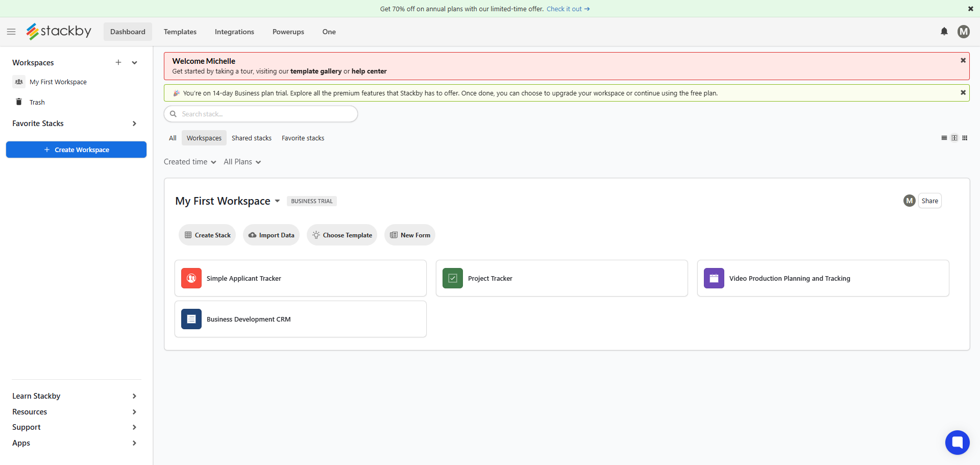Click Import Data button

(x=271, y=235)
